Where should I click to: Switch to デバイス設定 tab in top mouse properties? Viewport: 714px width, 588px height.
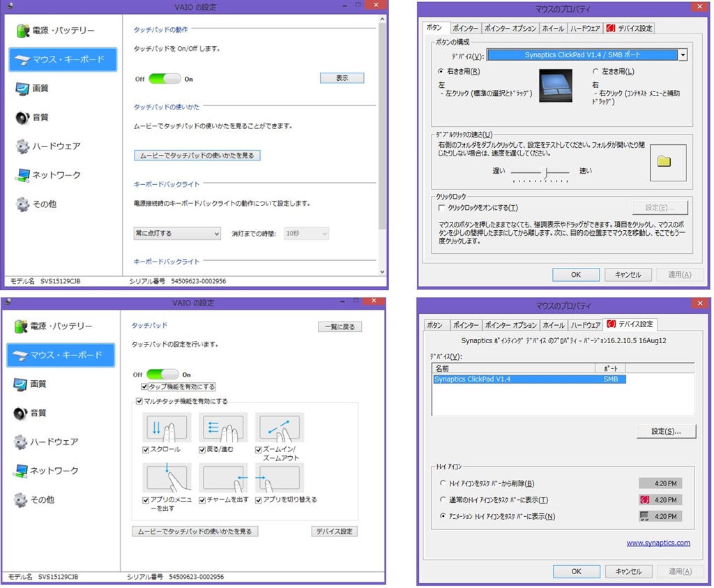pos(630,28)
